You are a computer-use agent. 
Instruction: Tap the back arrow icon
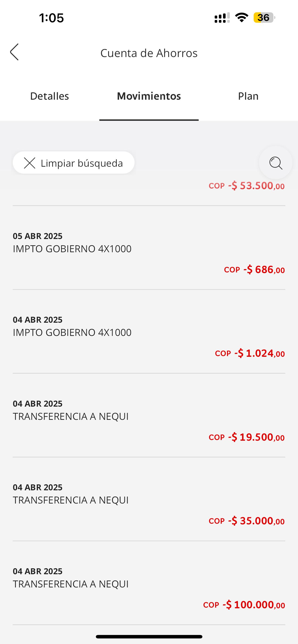(x=14, y=52)
